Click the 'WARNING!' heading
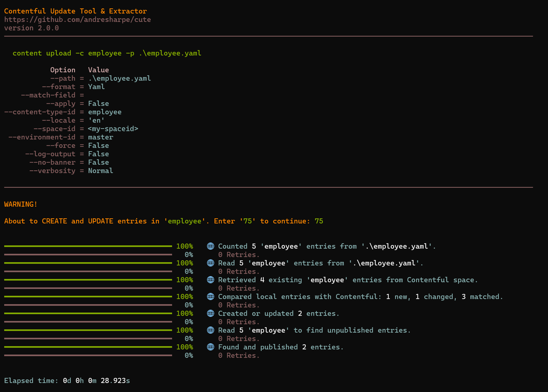This screenshot has height=392, width=548. (x=21, y=204)
